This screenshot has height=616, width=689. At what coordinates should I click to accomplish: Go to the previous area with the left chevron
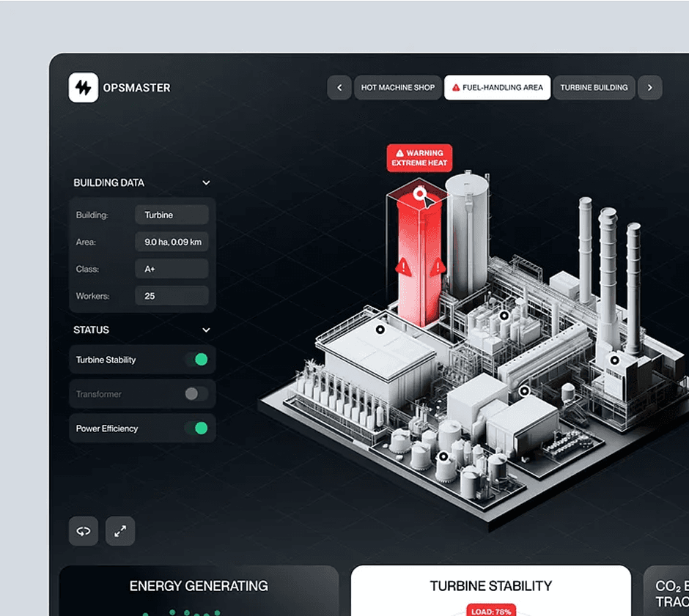pyautogui.click(x=339, y=87)
